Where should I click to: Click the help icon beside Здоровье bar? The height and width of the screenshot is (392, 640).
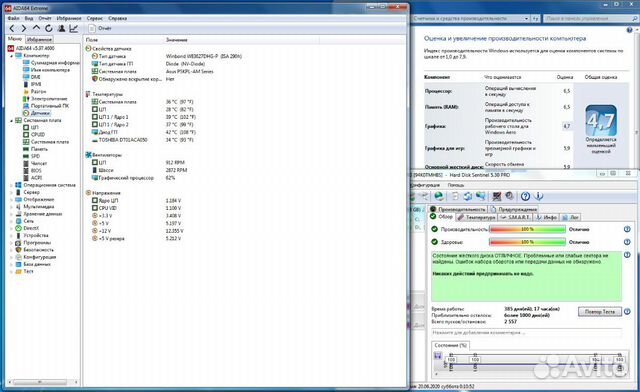click(x=627, y=242)
